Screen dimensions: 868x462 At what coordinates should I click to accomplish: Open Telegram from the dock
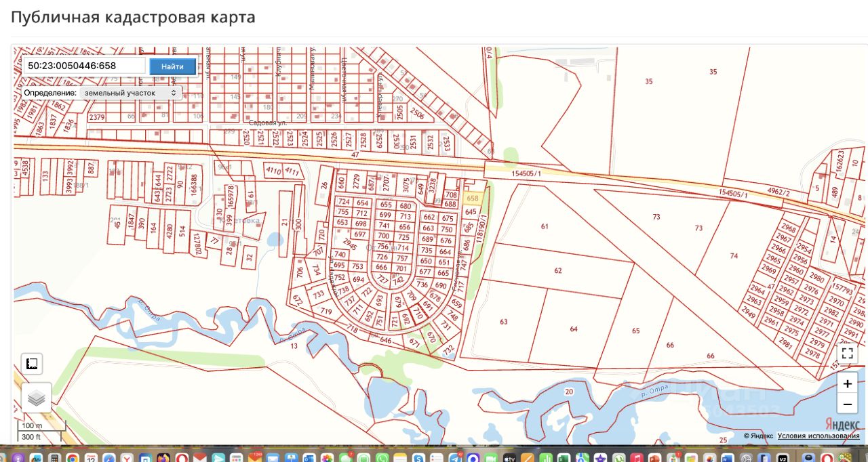(x=456, y=457)
